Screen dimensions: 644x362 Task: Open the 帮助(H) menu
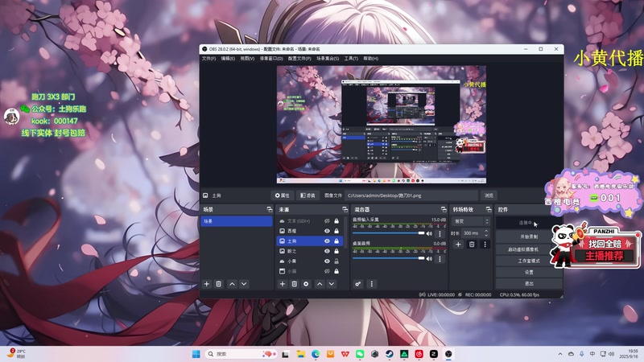tap(371, 59)
